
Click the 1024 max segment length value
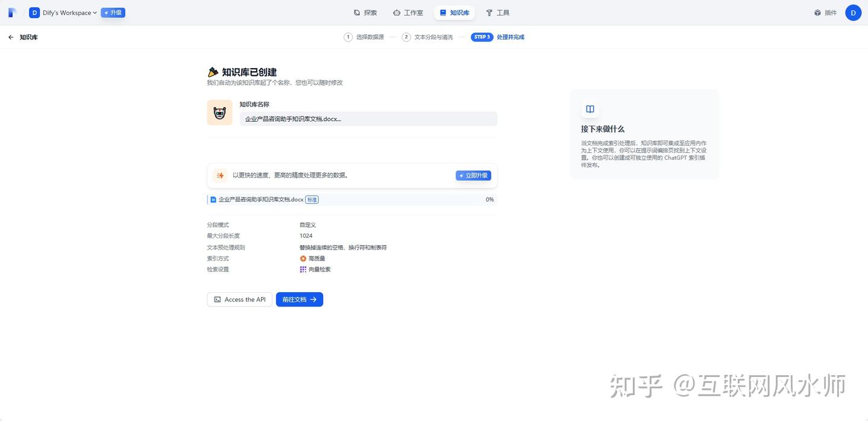(x=306, y=236)
